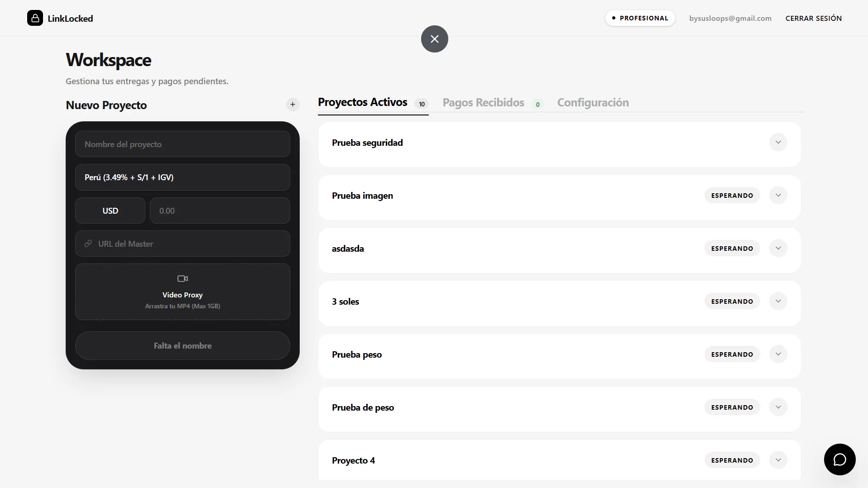Click the Prueba seguridad project title
Image resolution: width=868 pixels, height=488 pixels.
(367, 143)
